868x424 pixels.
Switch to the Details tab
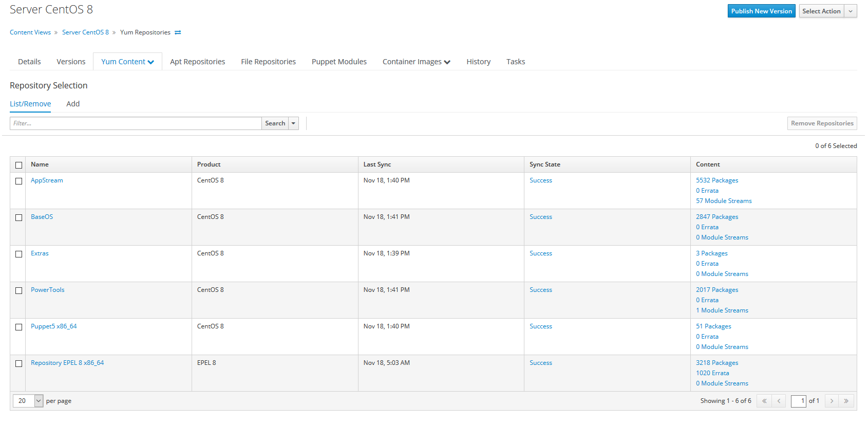pyautogui.click(x=29, y=62)
